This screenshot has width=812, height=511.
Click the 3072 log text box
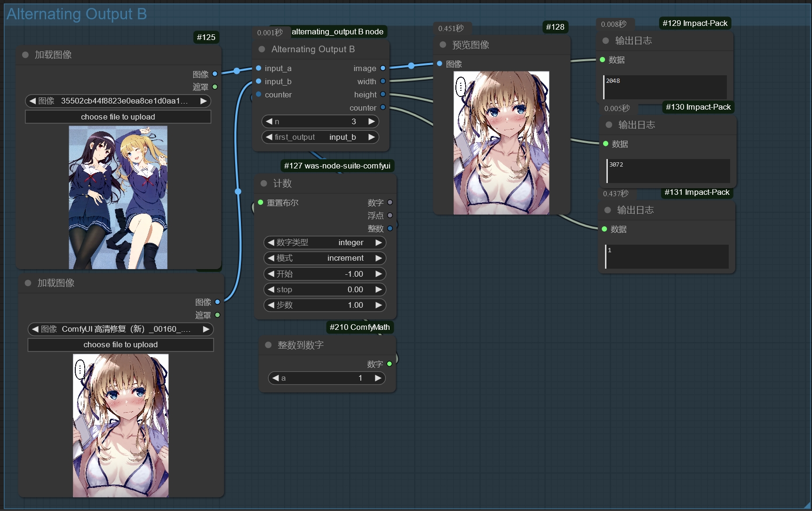coord(668,171)
